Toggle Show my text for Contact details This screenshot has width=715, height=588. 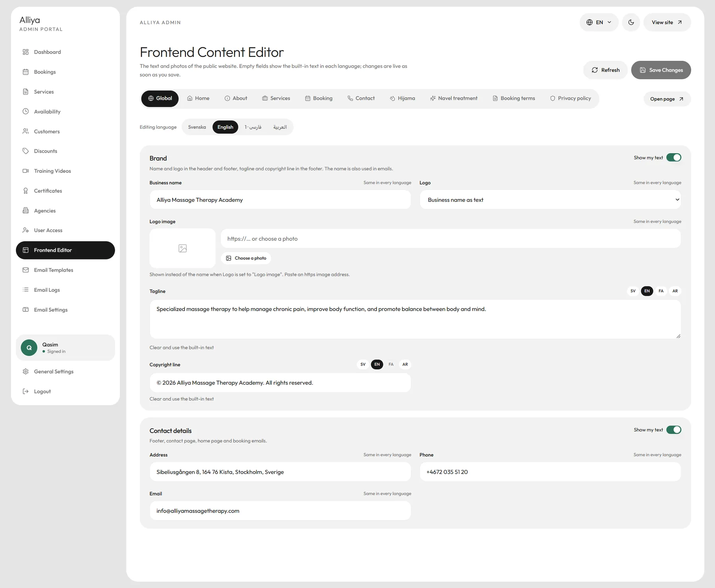674,430
